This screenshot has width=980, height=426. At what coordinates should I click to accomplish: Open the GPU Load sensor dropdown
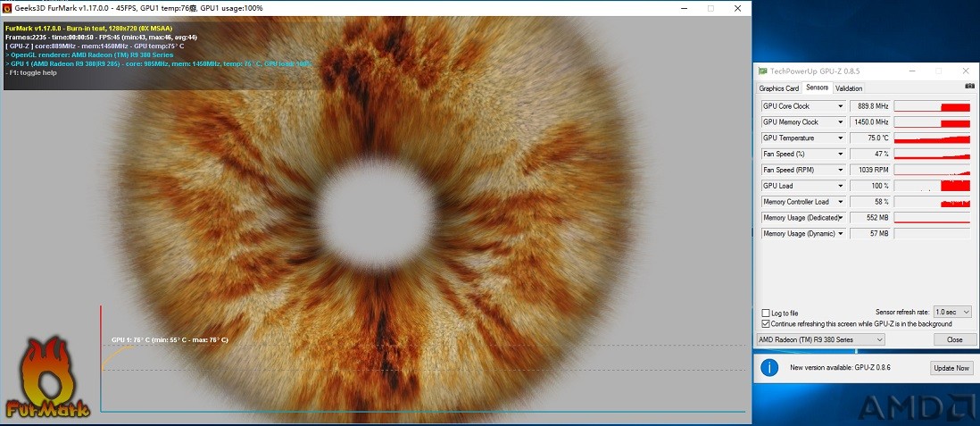pos(841,186)
